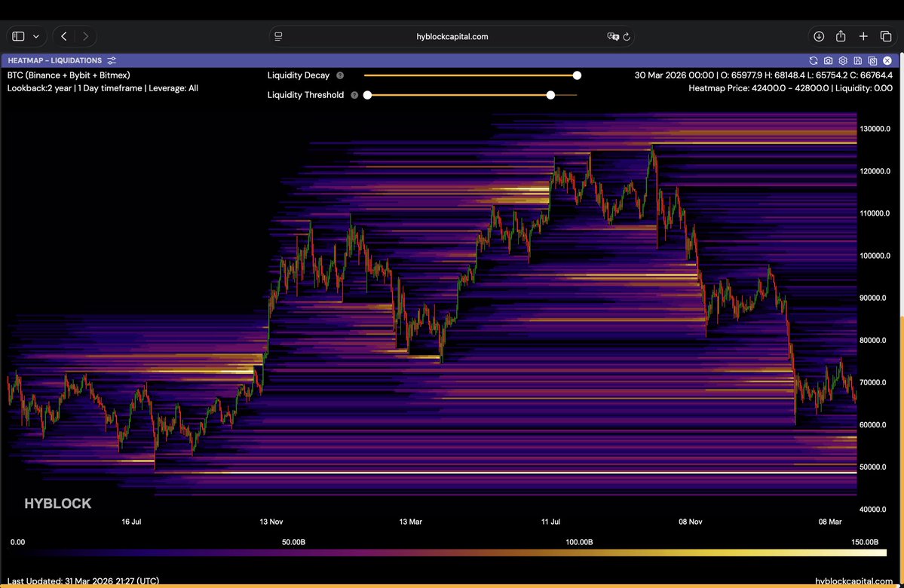Image resolution: width=904 pixels, height=588 pixels.
Task: Reload hyblockcapital.com page
Action: (627, 36)
